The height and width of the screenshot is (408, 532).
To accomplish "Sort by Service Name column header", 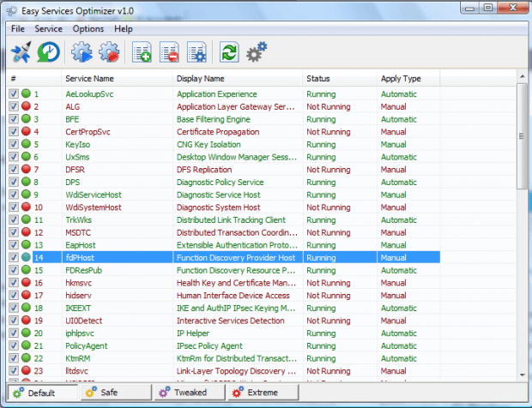I will point(117,79).
